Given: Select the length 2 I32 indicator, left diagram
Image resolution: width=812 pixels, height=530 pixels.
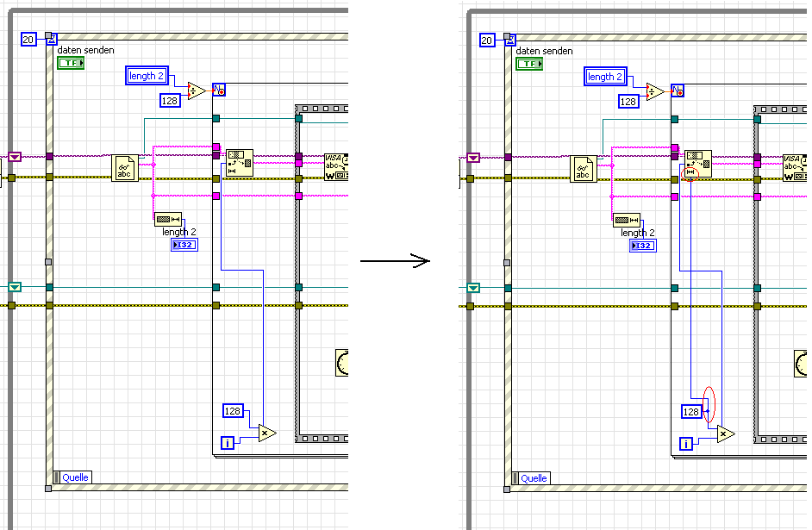Looking at the screenshot, I should (184, 245).
